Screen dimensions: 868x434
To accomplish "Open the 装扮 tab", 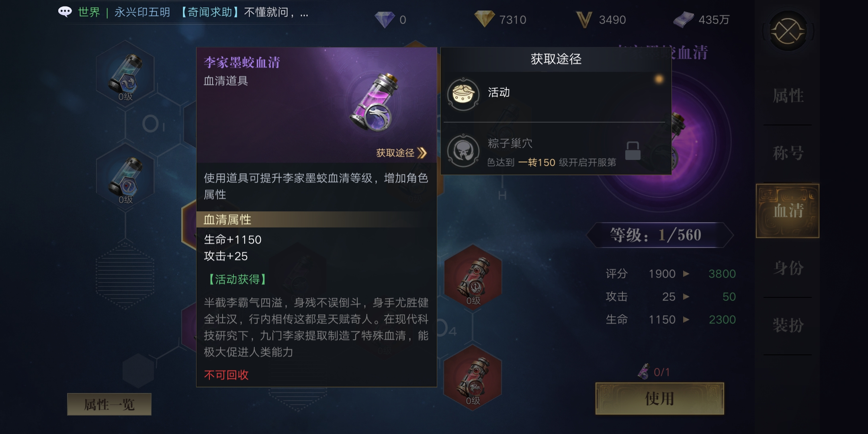I will tap(788, 325).
